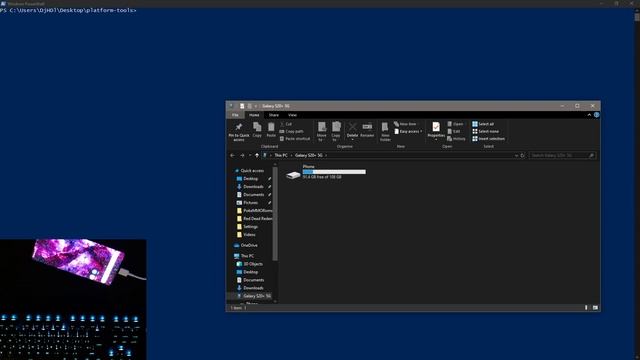The height and width of the screenshot is (360, 640).
Task: Open recent locations dropdown arrow
Action: pyautogui.click(x=250, y=156)
